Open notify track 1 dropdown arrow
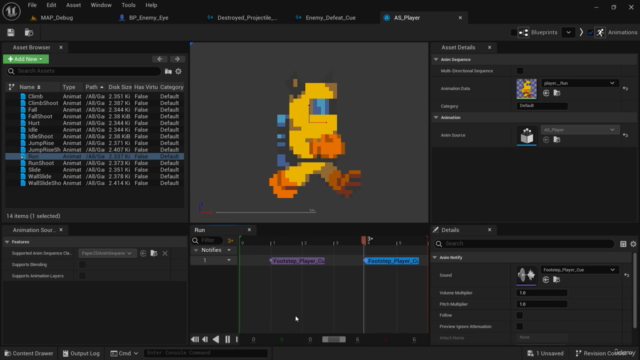 point(229,260)
